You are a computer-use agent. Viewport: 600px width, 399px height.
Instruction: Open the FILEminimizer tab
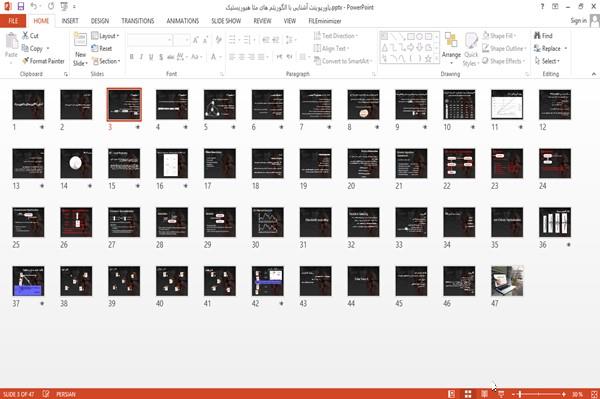click(324, 21)
